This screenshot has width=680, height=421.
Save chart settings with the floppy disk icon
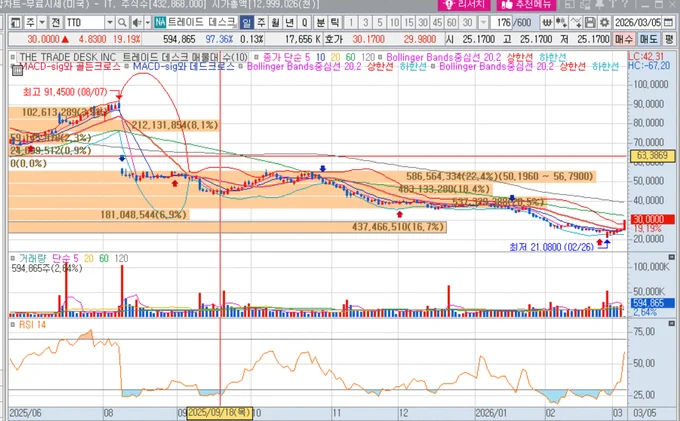(x=590, y=22)
